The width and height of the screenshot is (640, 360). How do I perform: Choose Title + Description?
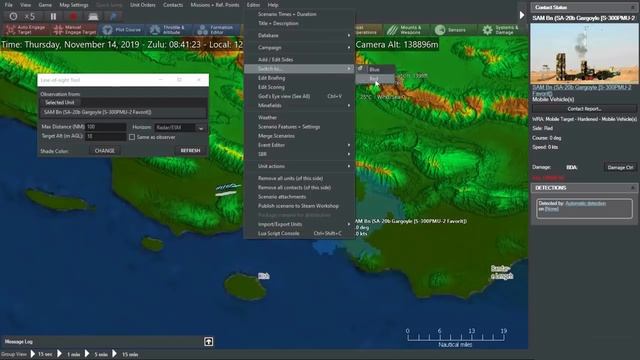click(x=299, y=23)
